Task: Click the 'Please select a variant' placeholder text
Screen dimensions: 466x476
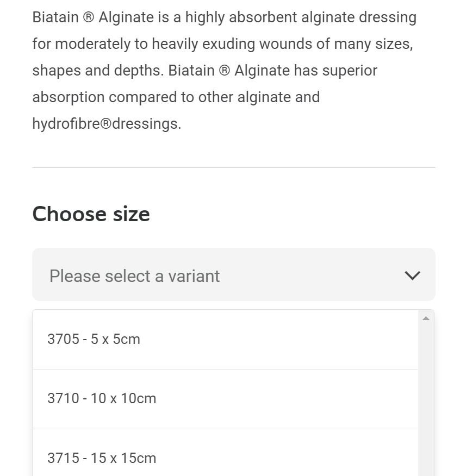Action: [x=134, y=276]
